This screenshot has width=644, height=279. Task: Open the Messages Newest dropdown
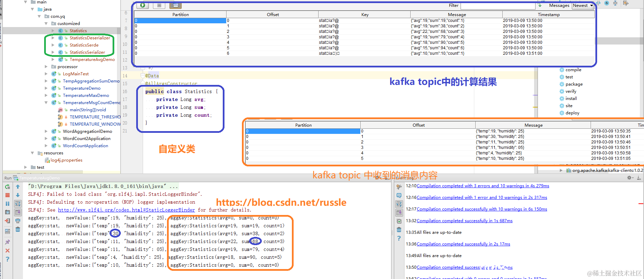(583, 5)
